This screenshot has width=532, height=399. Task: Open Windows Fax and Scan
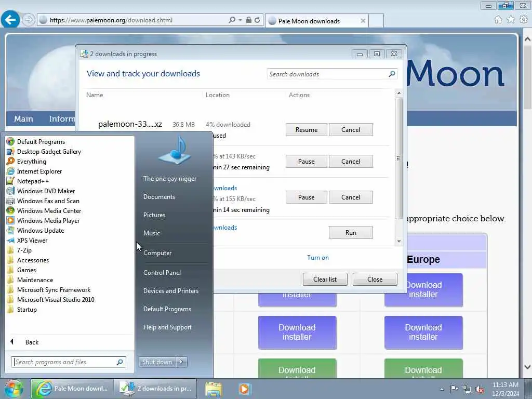pyautogui.click(x=48, y=201)
